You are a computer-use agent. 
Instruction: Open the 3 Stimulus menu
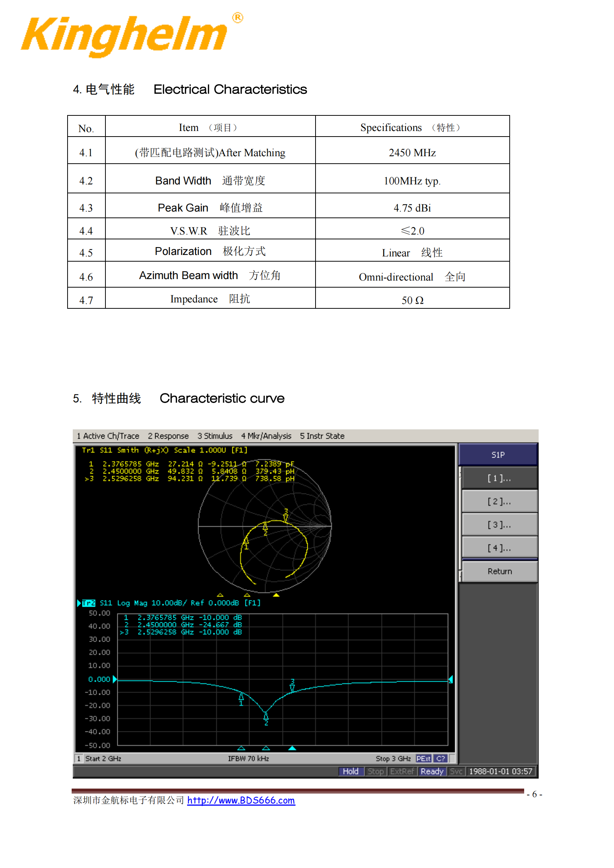(215, 436)
